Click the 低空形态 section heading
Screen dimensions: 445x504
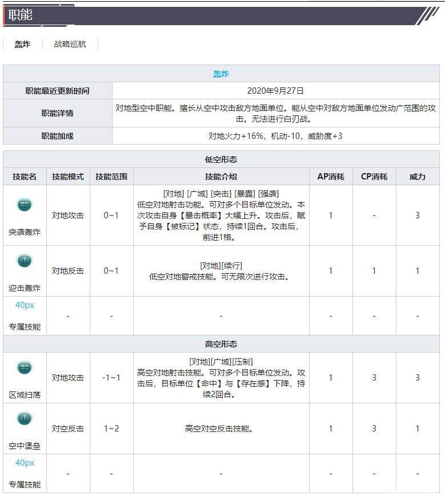point(221,159)
